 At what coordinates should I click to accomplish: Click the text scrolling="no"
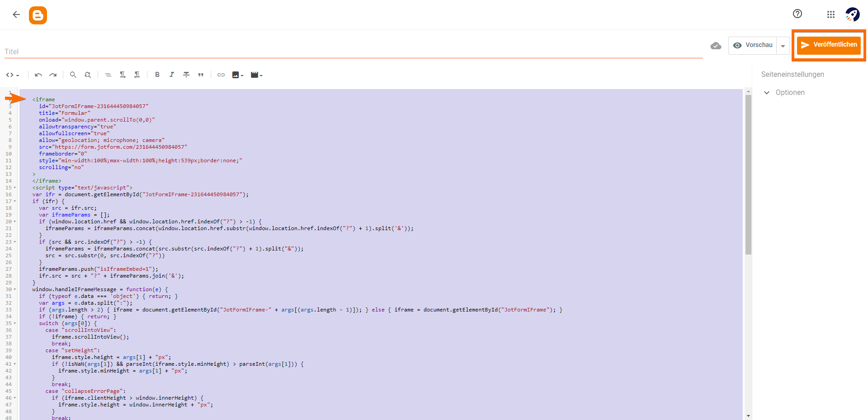pos(61,167)
